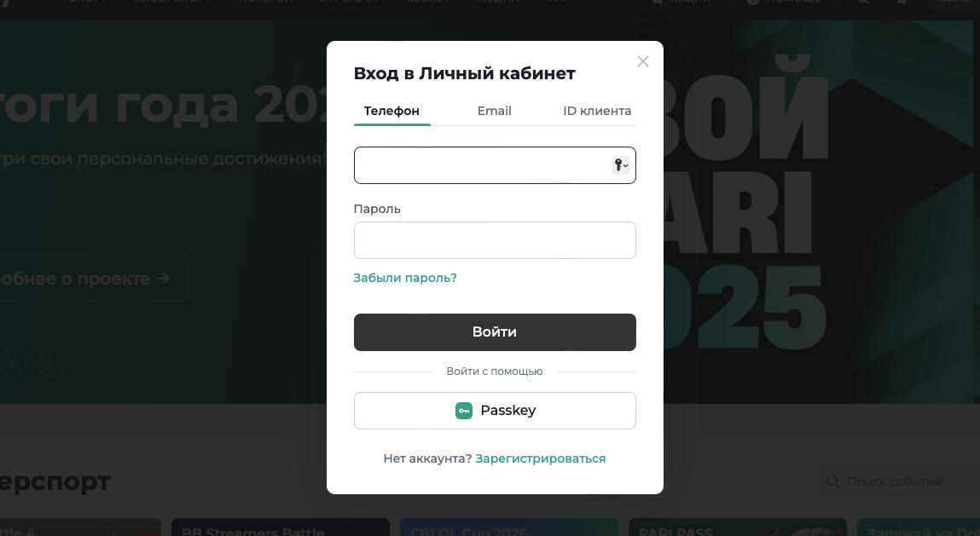Screen dimensions: 980x536
Task: Select the Телефон login tab
Action: tap(391, 111)
